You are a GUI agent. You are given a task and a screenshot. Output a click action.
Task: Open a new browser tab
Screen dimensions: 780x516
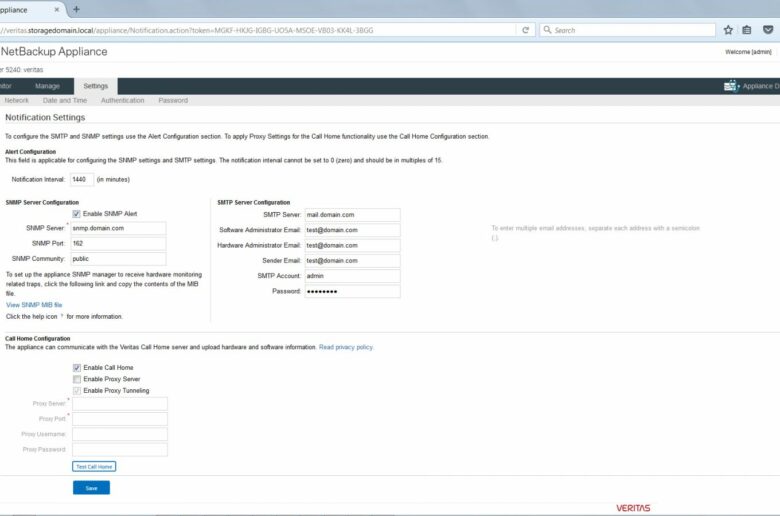(x=76, y=9)
